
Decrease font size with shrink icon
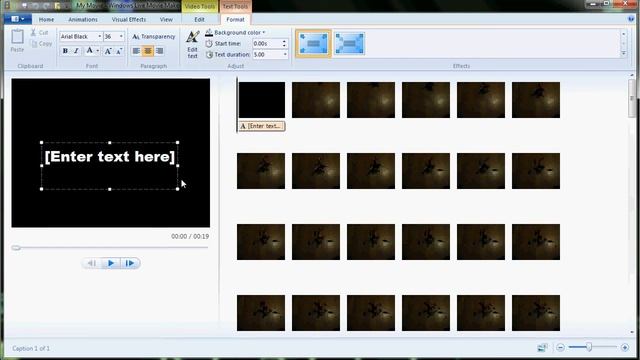pyautogui.click(x=119, y=51)
